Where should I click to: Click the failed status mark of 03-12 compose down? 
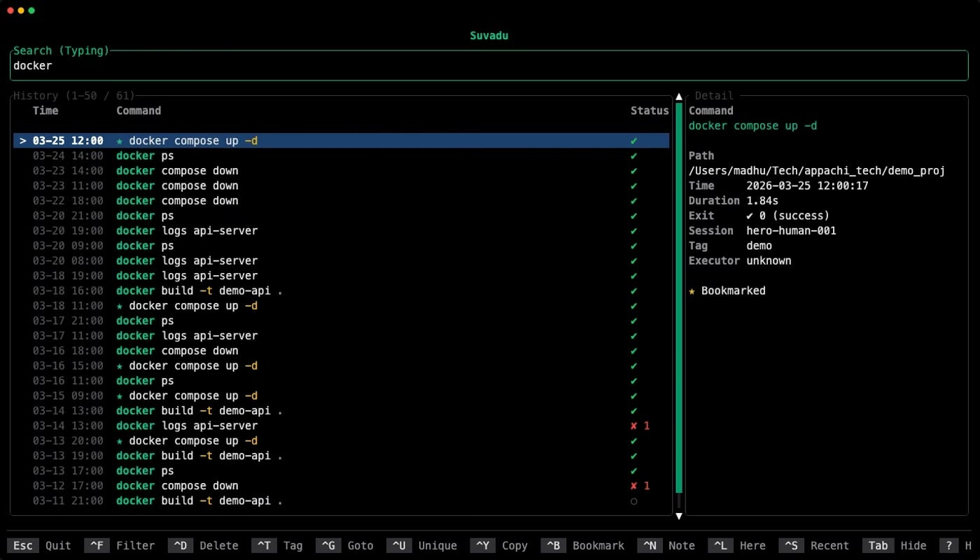[x=640, y=486]
